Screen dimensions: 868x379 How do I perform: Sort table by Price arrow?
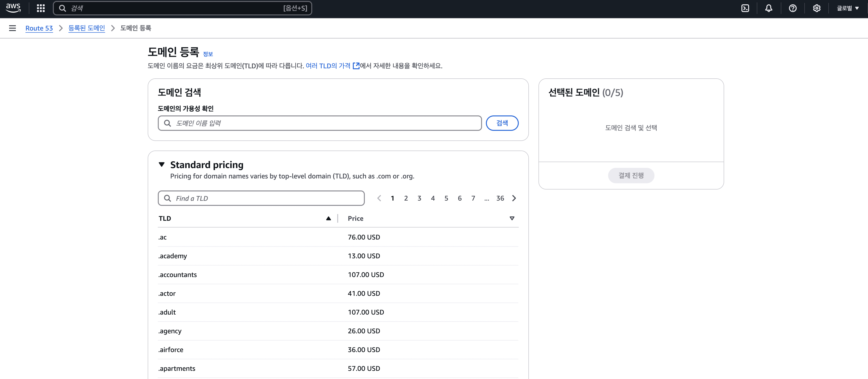pos(512,218)
